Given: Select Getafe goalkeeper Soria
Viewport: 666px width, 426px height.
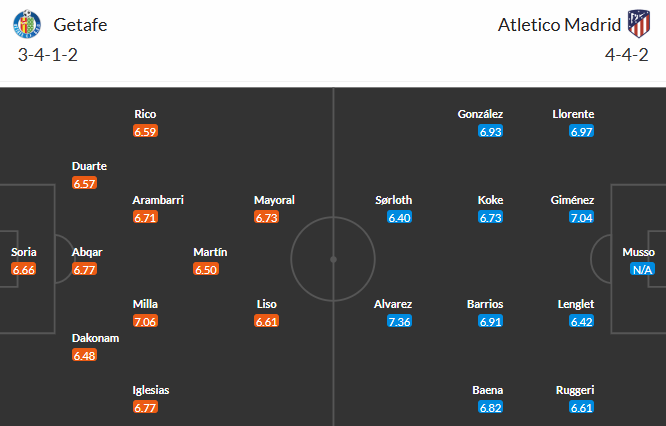Looking at the screenshot, I should tap(24, 252).
